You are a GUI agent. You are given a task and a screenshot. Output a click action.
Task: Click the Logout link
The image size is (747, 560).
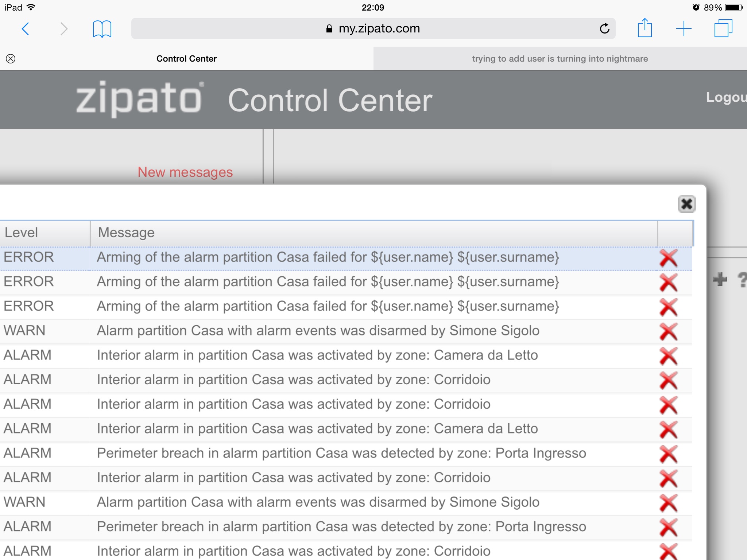pos(726,97)
